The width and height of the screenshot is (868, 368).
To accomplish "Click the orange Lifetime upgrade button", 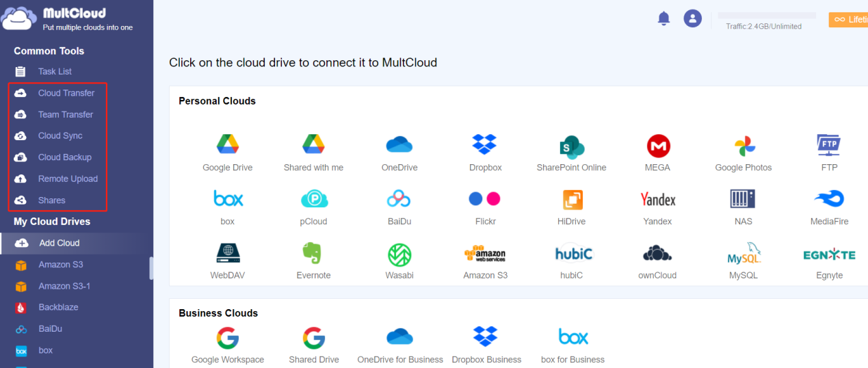I will coord(848,19).
